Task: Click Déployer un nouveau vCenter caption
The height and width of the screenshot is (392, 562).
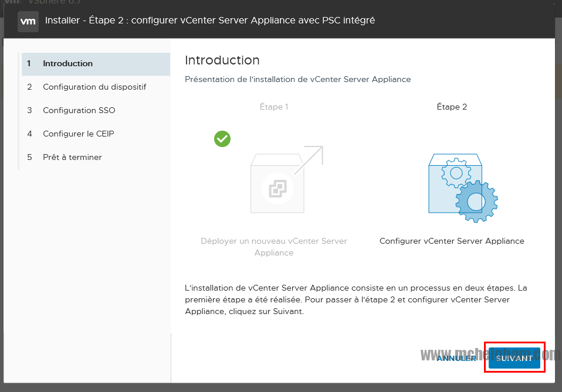Action: pos(274,247)
